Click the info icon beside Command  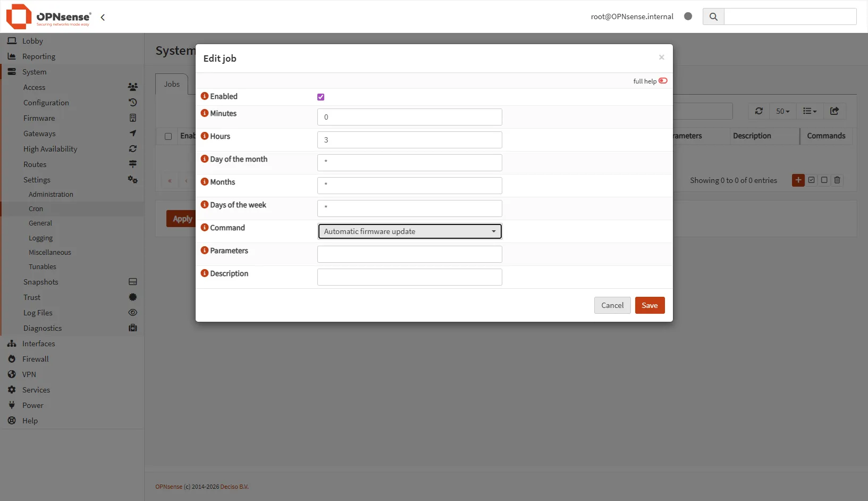click(204, 228)
